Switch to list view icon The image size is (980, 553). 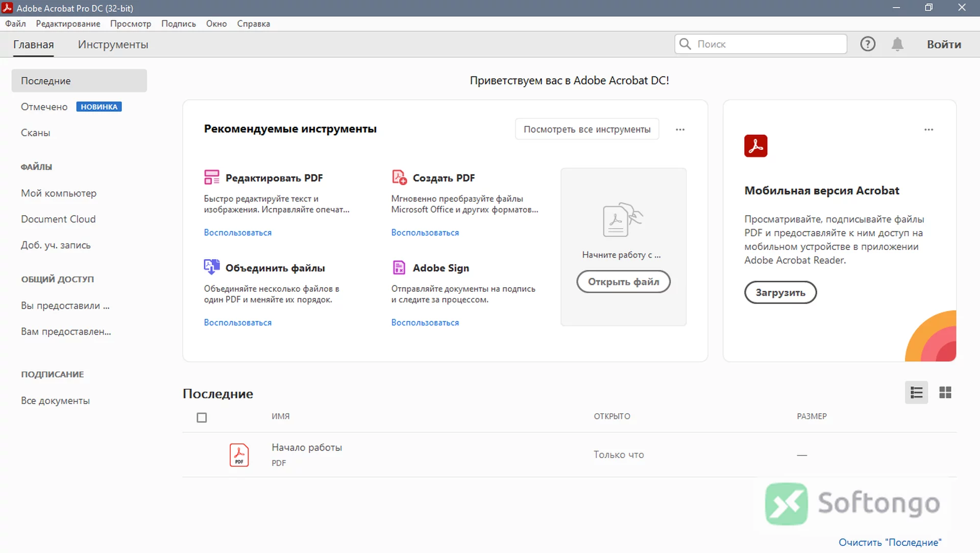coord(917,392)
